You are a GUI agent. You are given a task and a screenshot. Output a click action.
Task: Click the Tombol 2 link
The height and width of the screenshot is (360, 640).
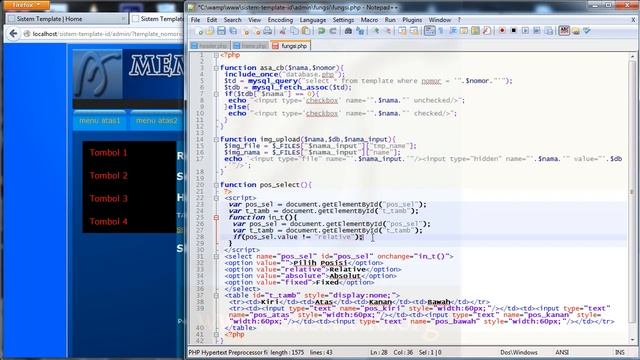click(109, 176)
